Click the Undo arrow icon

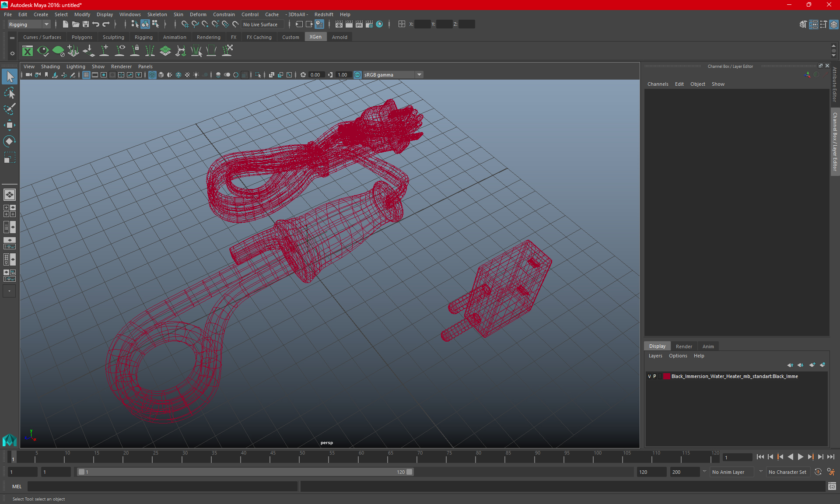[x=96, y=24]
